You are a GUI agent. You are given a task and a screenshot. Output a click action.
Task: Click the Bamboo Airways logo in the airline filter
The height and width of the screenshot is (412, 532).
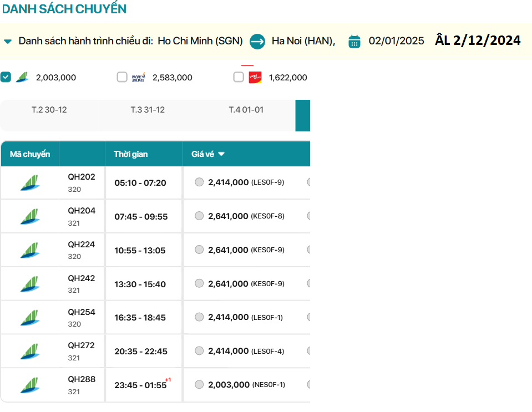click(22, 77)
